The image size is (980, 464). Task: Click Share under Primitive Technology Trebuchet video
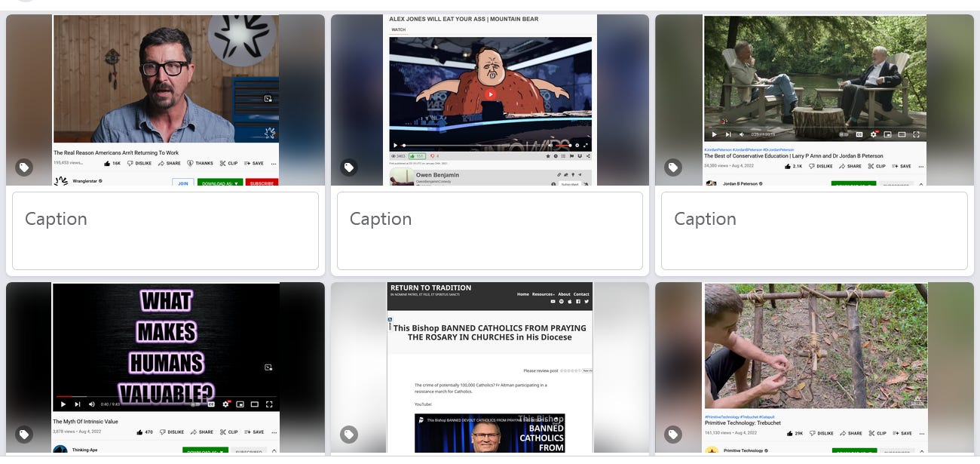850,433
